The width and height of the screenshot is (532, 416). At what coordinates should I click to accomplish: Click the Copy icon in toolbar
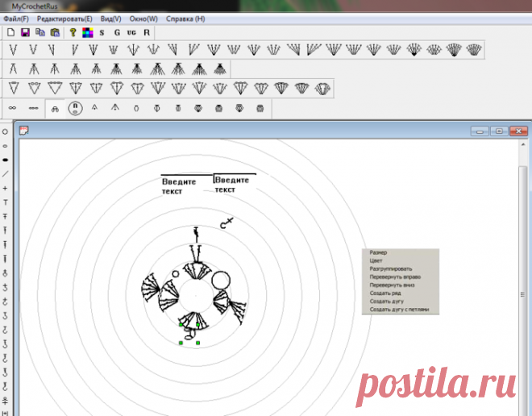40,32
